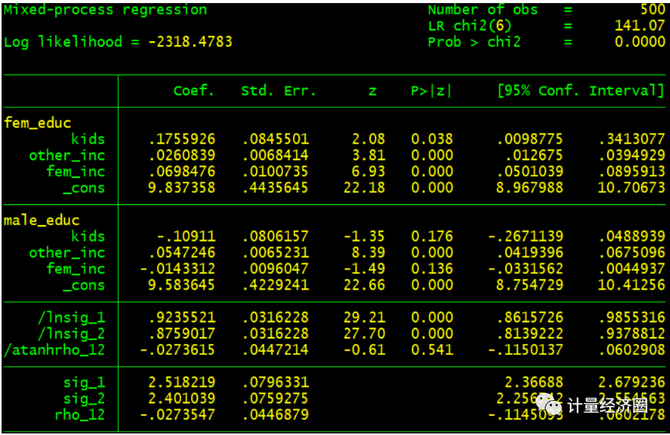
Task: Select coefficient .0547246
Action: pos(182,253)
